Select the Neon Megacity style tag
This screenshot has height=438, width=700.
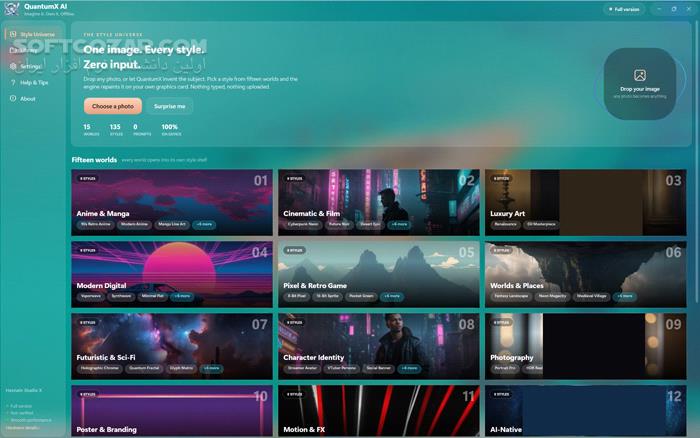tap(552, 296)
